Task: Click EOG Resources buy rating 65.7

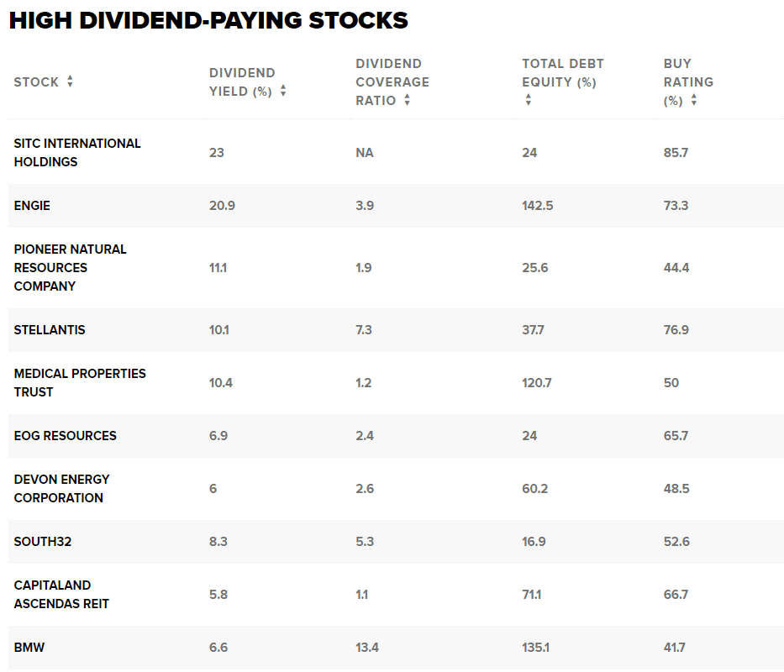Action: (676, 435)
